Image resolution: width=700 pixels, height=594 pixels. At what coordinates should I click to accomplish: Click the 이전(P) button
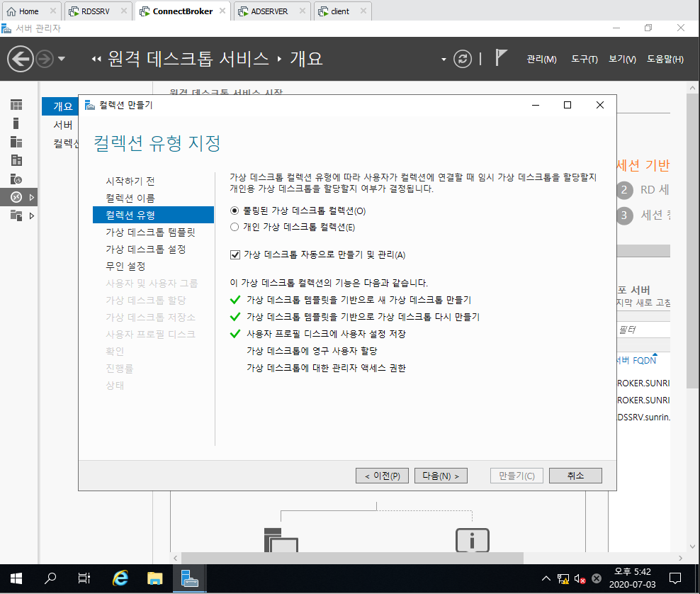click(382, 476)
